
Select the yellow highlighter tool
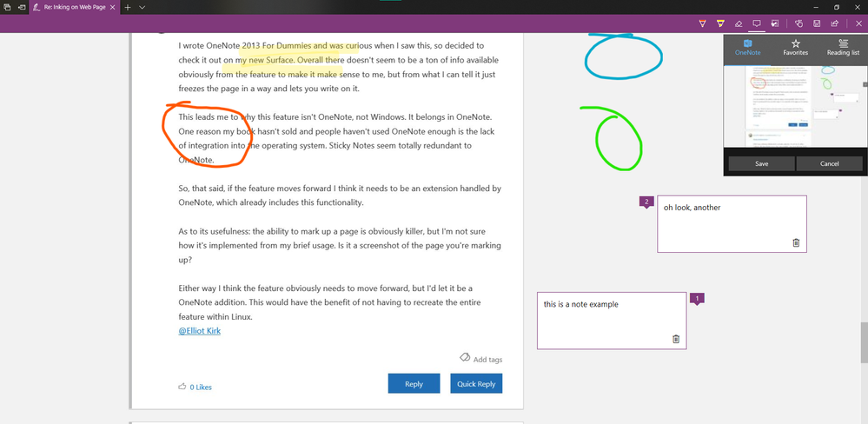click(720, 23)
